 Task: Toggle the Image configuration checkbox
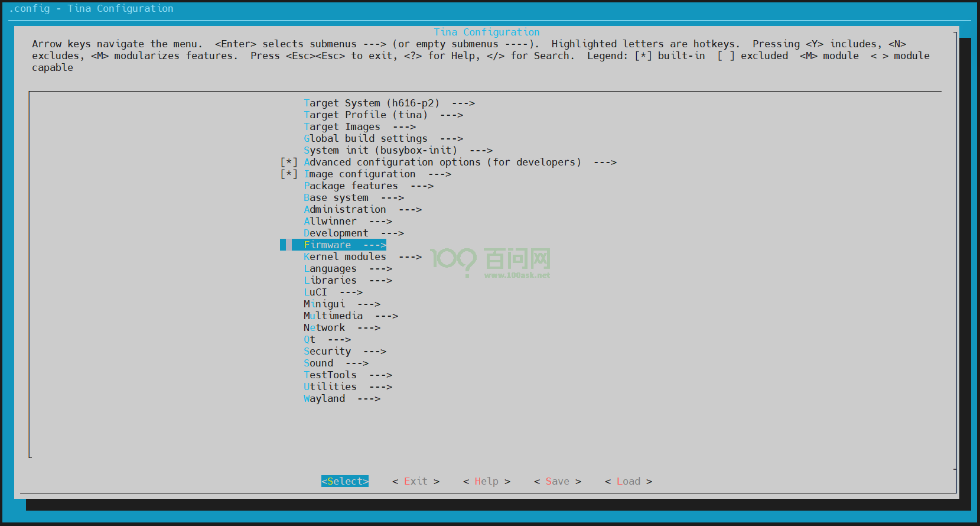pyautogui.click(x=289, y=174)
